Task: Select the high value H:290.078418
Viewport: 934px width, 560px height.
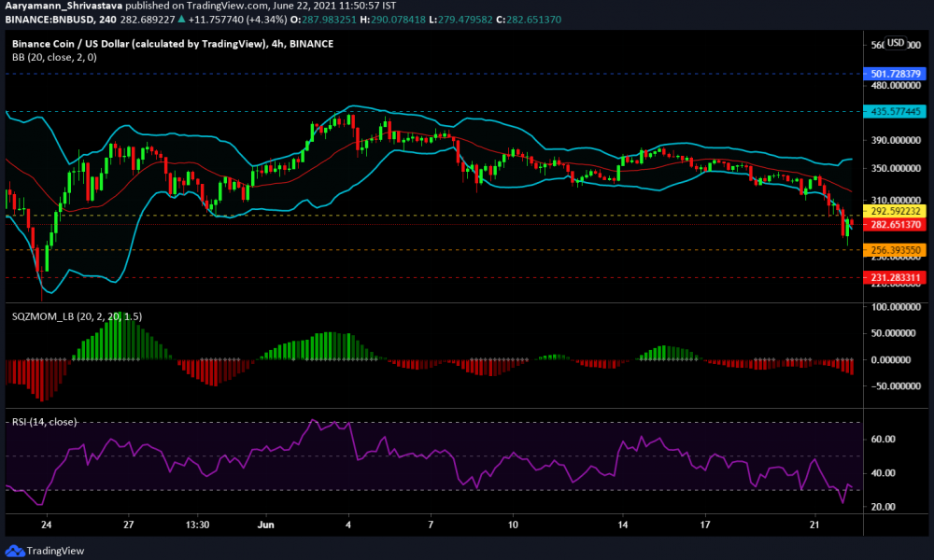Action: [x=392, y=20]
